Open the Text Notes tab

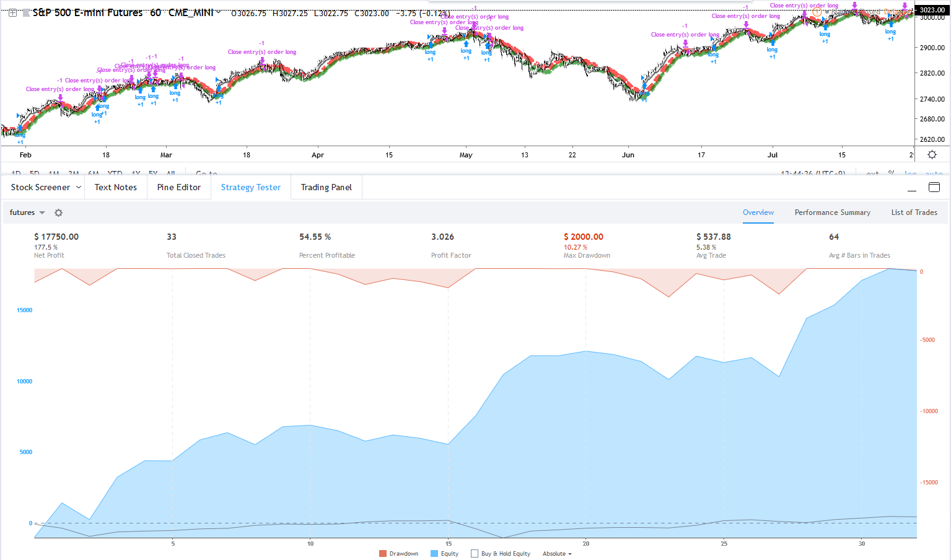point(116,187)
